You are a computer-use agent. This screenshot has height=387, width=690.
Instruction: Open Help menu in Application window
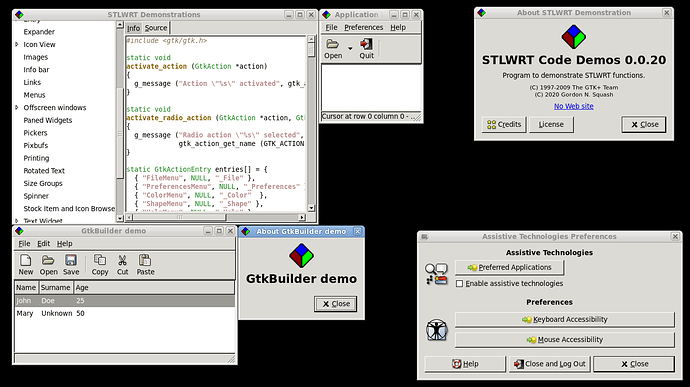click(398, 27)
